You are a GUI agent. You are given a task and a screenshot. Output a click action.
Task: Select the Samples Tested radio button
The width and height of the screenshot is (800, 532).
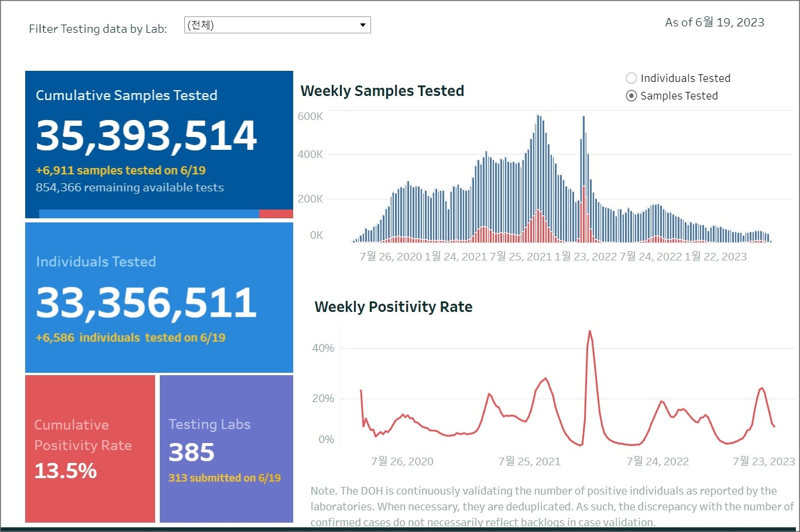click(631, 95)
